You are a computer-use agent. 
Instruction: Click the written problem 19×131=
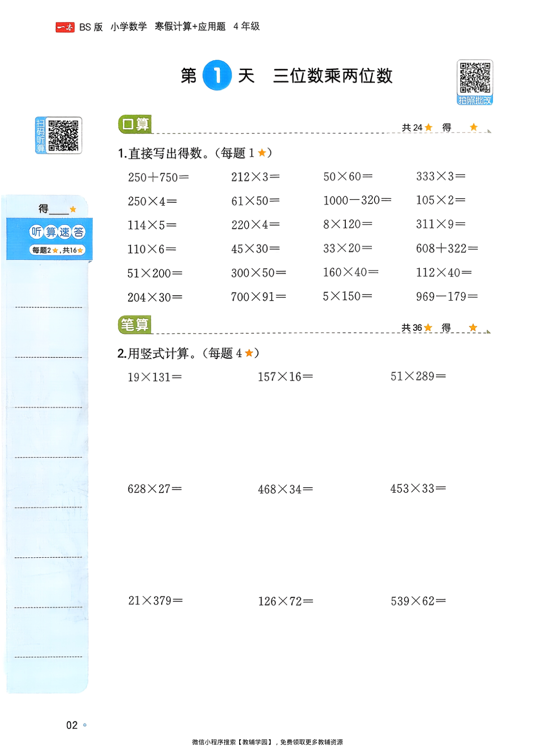coord(155,377)
